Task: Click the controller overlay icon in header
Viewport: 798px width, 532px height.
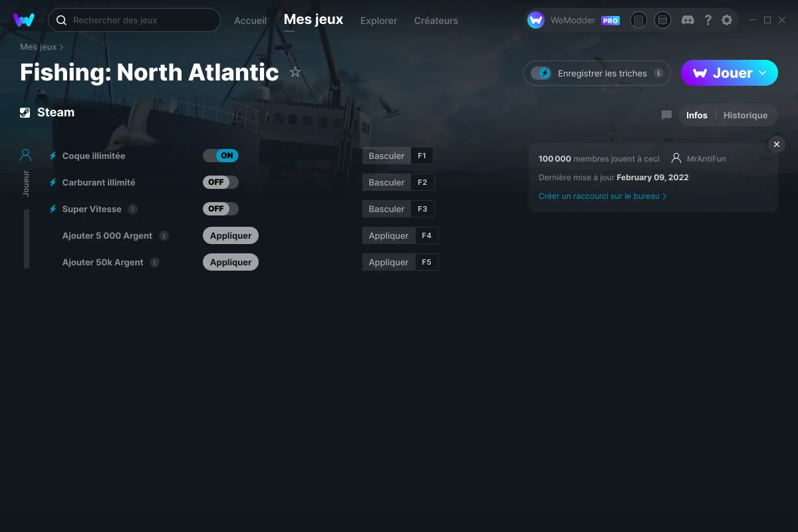Action: [662, 20]
